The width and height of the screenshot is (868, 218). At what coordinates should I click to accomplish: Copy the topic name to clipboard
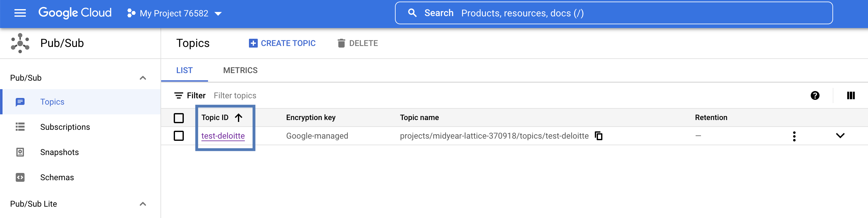598,136
